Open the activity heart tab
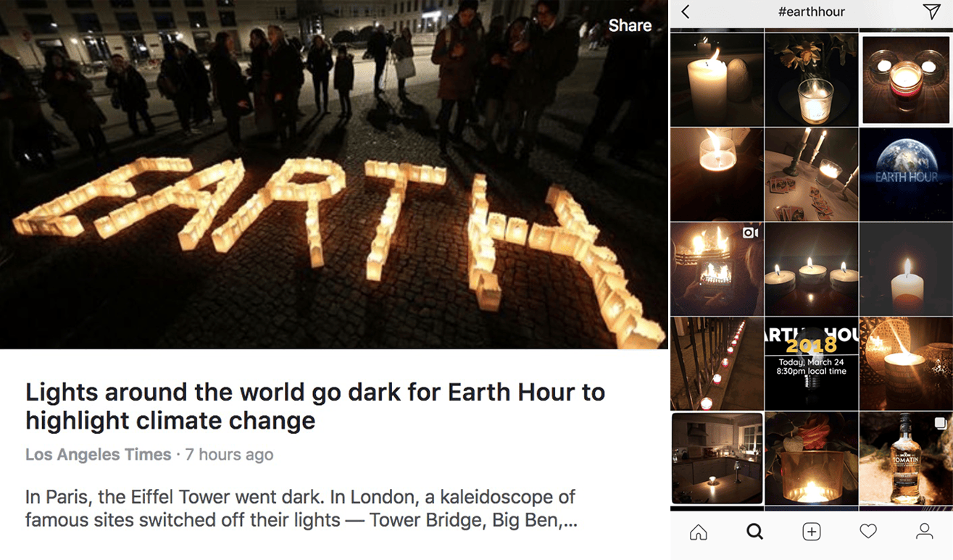This screenshot has height=560, width=953. (x=868, y=532)
